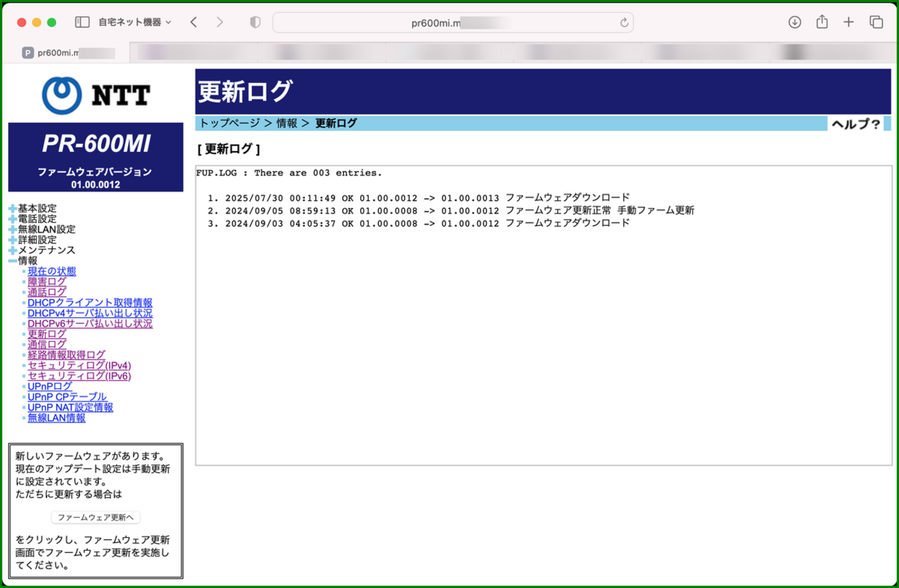Go forward with the browser forward arrow
The image size is (899, 588).
pos(220,22)
